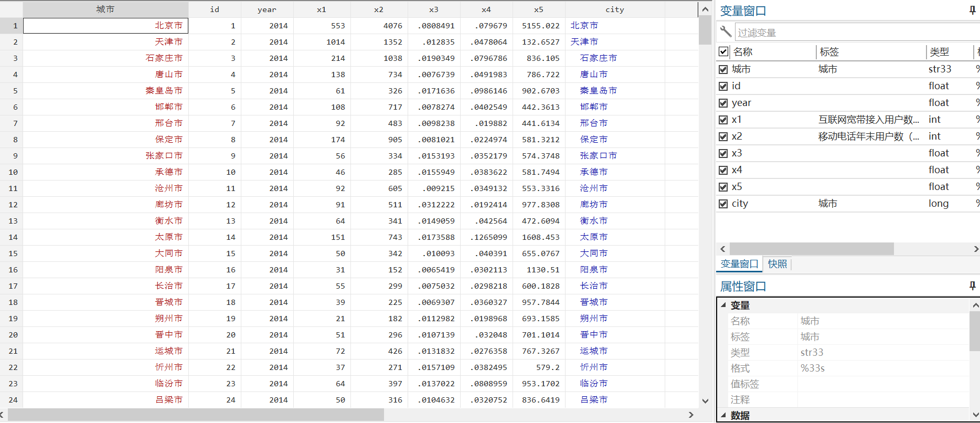Click the variable list scroll-left arrow
This screenshot has height=423, width=980.
click(723, 249)
